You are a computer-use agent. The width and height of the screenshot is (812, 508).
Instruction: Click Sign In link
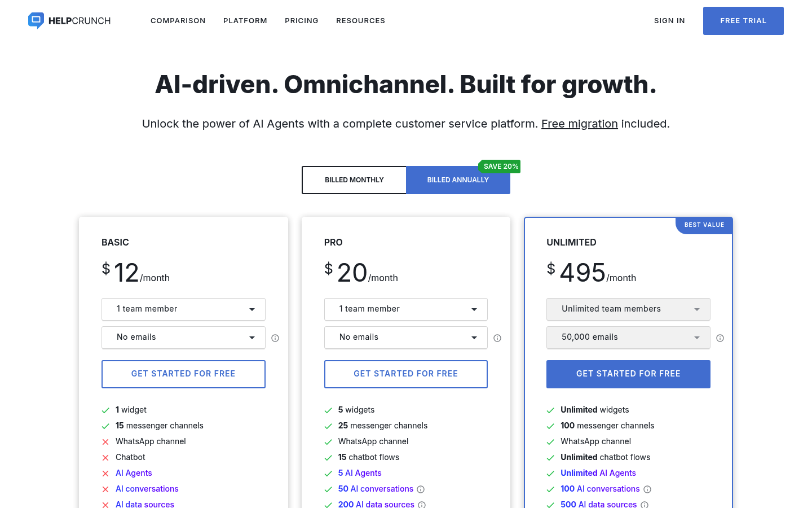[669, 21]
